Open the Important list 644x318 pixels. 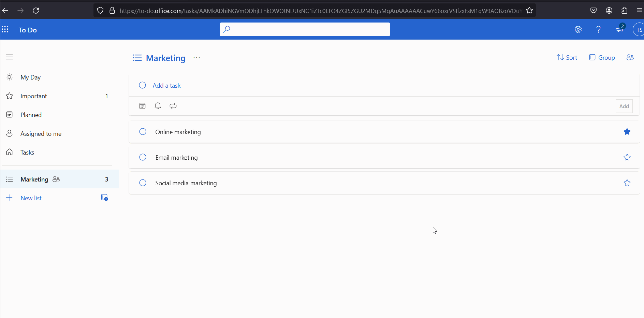(33, 96)
